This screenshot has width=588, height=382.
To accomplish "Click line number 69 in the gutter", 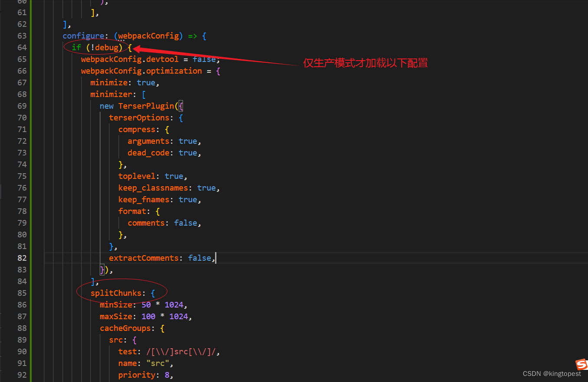I will pyautogui.click(x=22, y=106).
